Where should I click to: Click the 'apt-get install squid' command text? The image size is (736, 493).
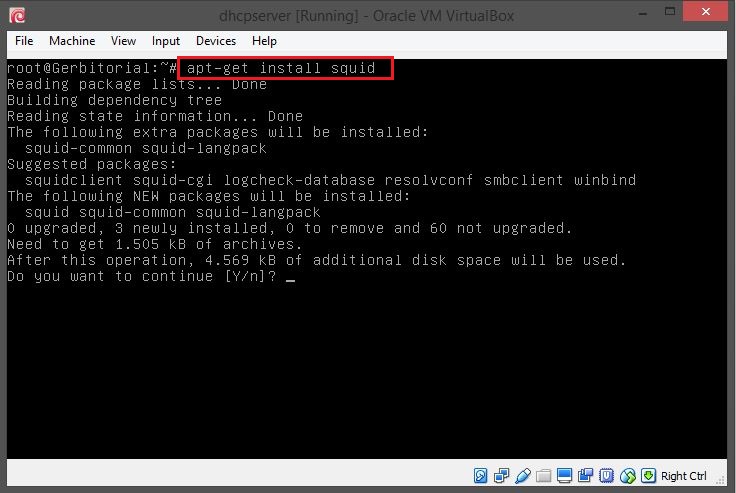click(x=281, y=68)
